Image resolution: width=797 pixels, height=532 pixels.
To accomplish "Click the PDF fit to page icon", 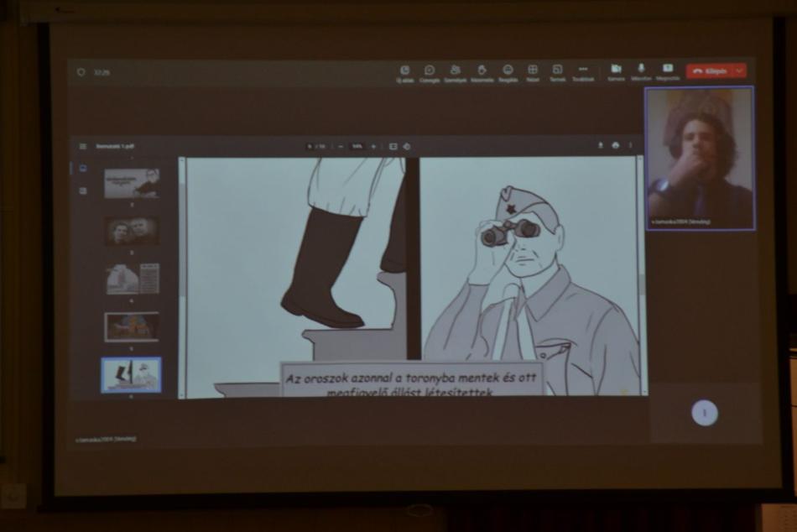I will pos(393,147).
